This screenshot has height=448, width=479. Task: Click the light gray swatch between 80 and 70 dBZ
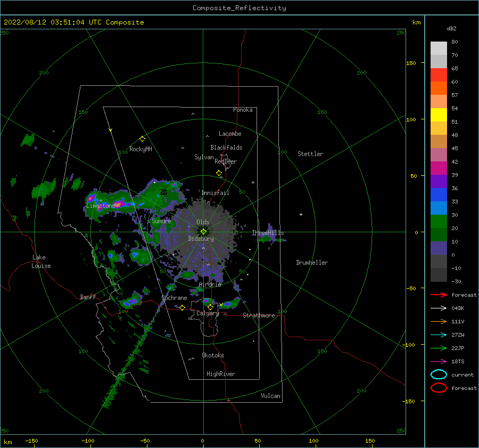click(x=439, y=48)
